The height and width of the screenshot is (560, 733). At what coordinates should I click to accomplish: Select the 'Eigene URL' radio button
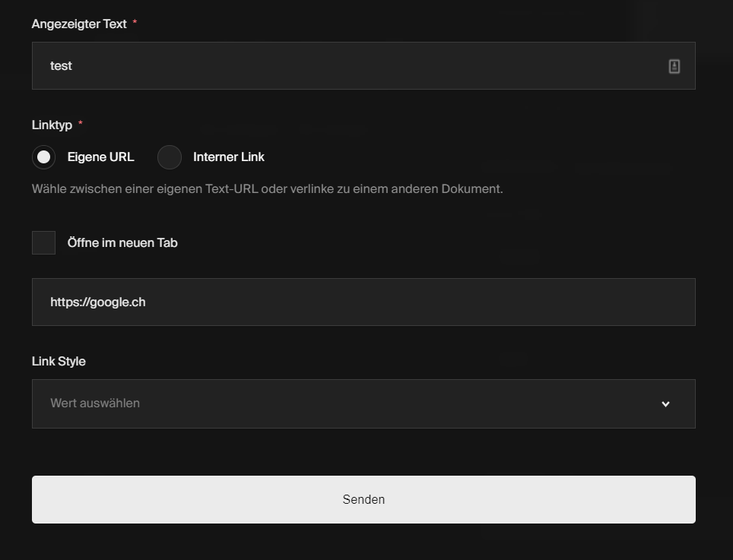[43, 157]
